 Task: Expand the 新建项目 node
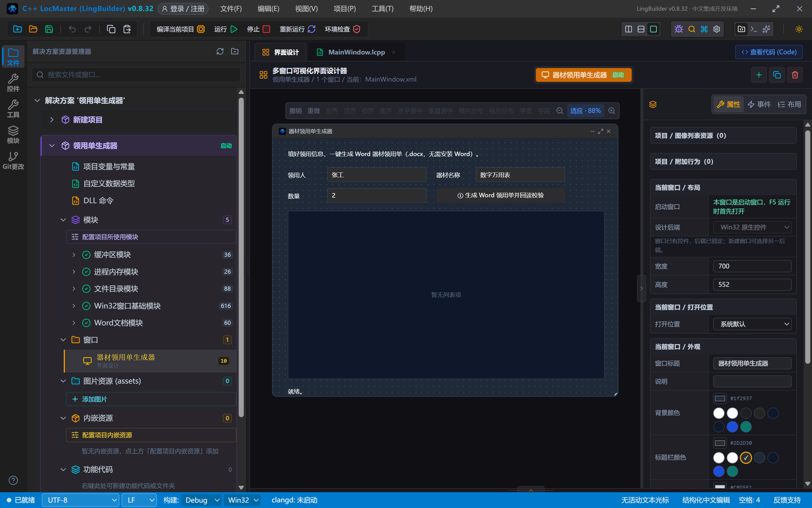(x=52, y=120)
